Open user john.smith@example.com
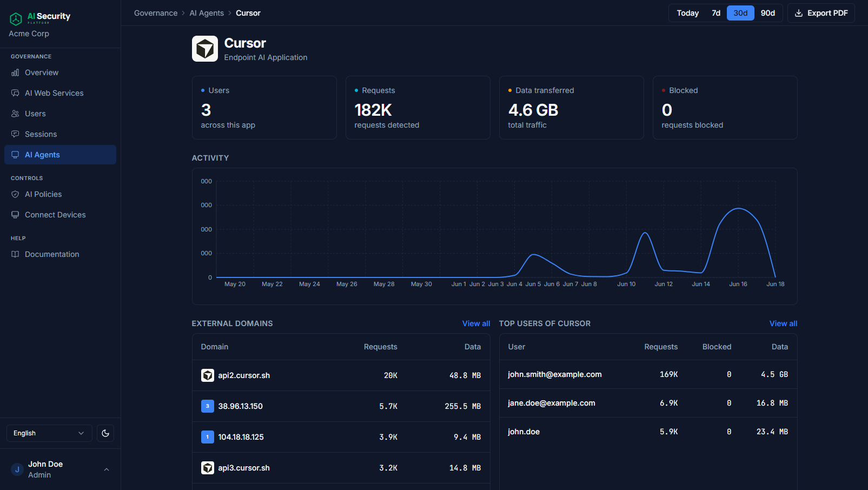Viewport: 868px width, 490px height. tap(555, 374)
